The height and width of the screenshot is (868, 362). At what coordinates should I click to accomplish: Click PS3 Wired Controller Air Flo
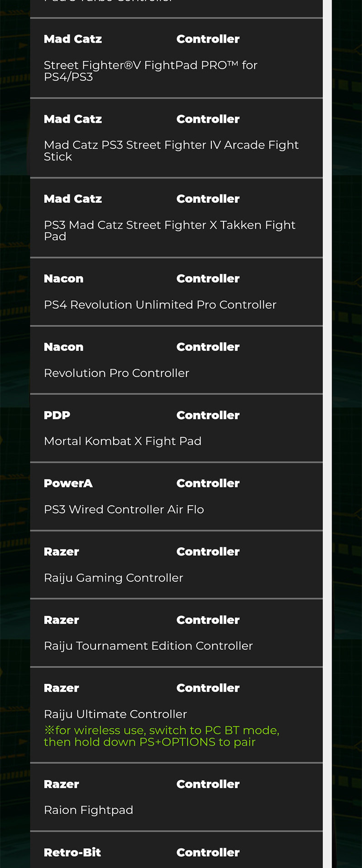(x=124, y=509)
